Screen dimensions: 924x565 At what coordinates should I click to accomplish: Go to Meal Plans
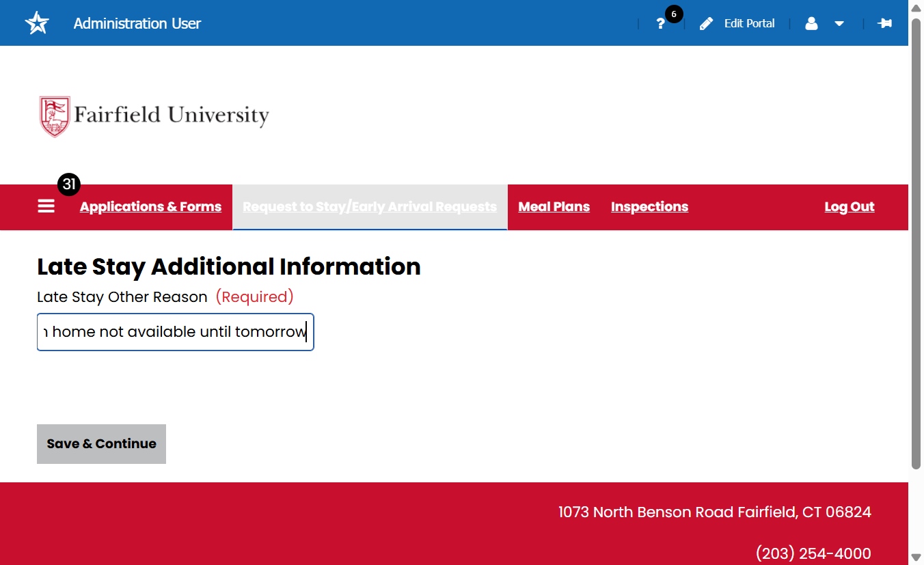554,207
